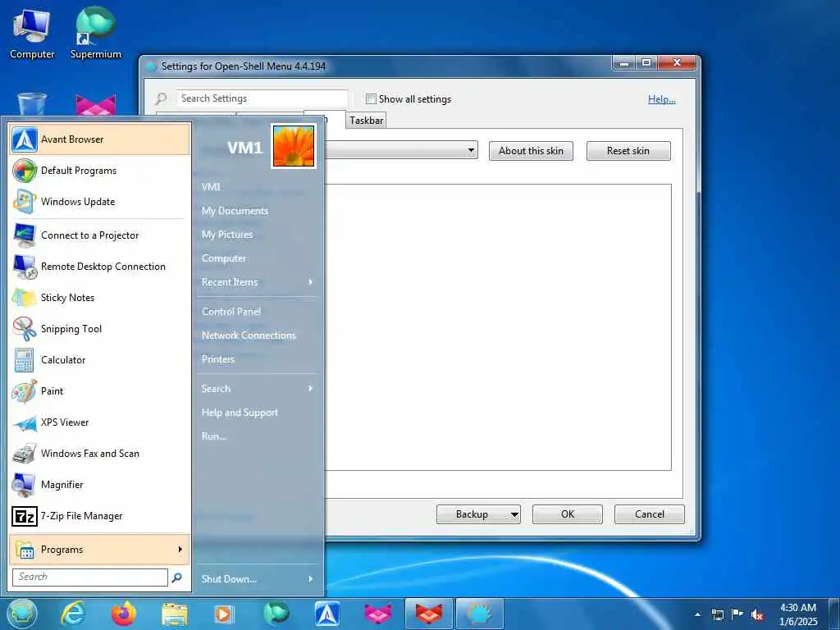
Task: Open Windows Update from start menu
Action: click(x=99, y=202)
